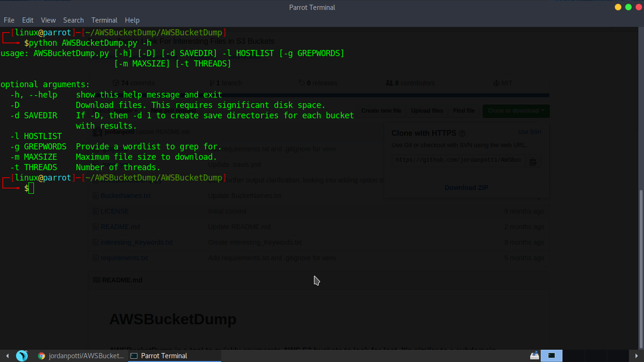Click the Find file button
The width and height of the screenshot is (644, 362).
pyautogui.click(x=463, y=111)
